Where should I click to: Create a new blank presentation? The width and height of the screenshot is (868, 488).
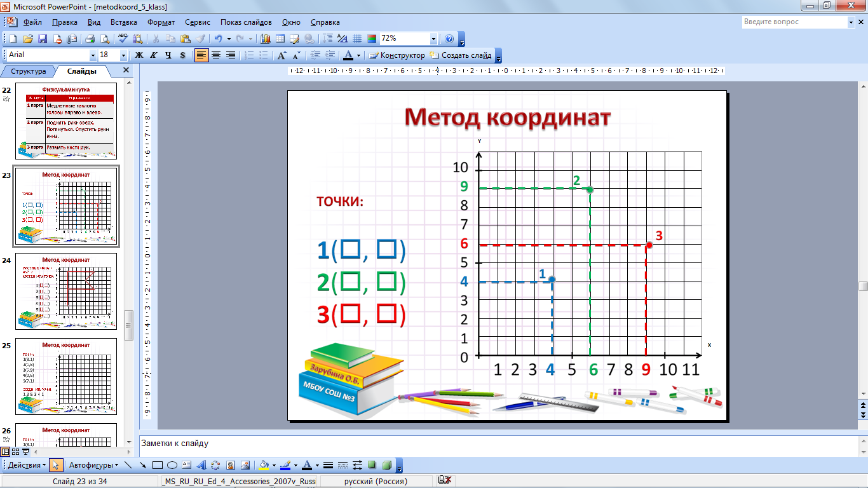point(13,39)
